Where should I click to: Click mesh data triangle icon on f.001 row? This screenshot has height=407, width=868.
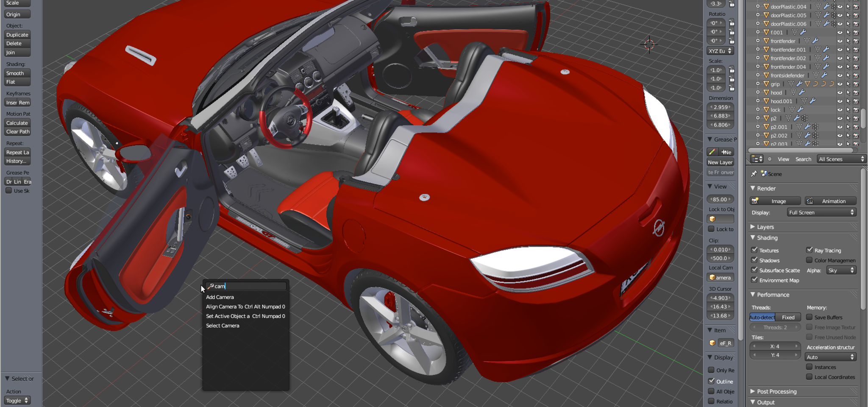click(x=795, y=32)
